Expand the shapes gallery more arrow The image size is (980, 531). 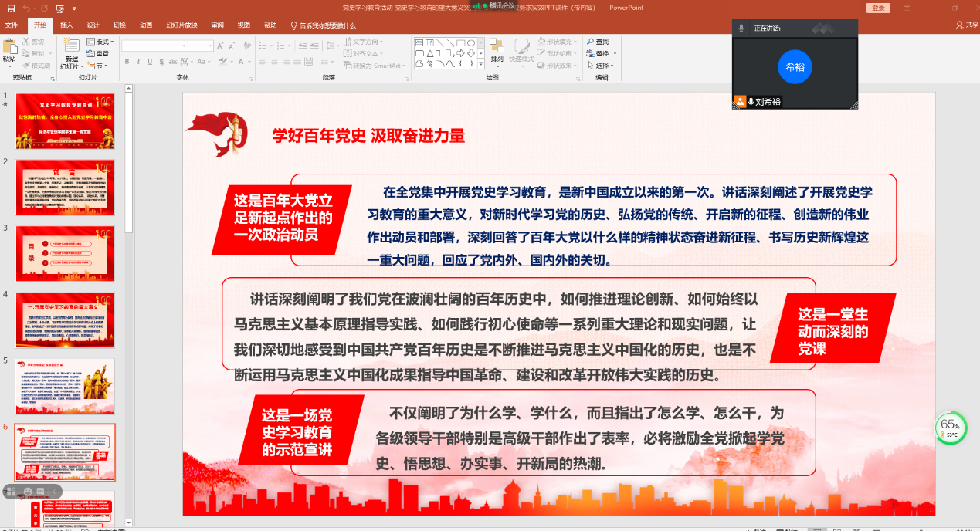coord(482,64)
